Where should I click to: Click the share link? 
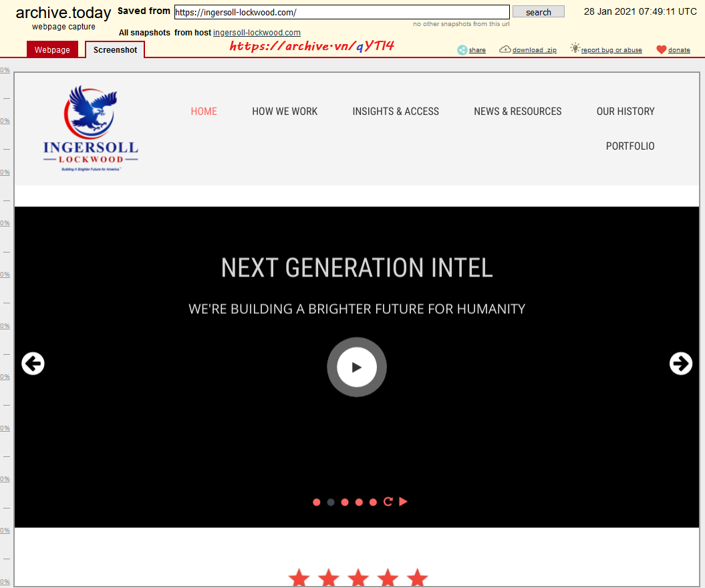coord(477,50)
